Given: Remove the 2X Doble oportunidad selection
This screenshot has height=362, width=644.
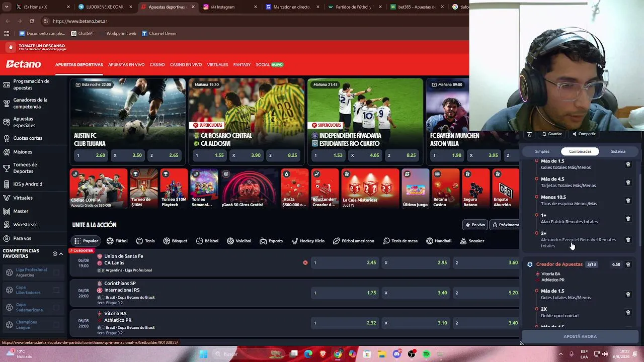Looking at the screenshot, I should (628, 312).
